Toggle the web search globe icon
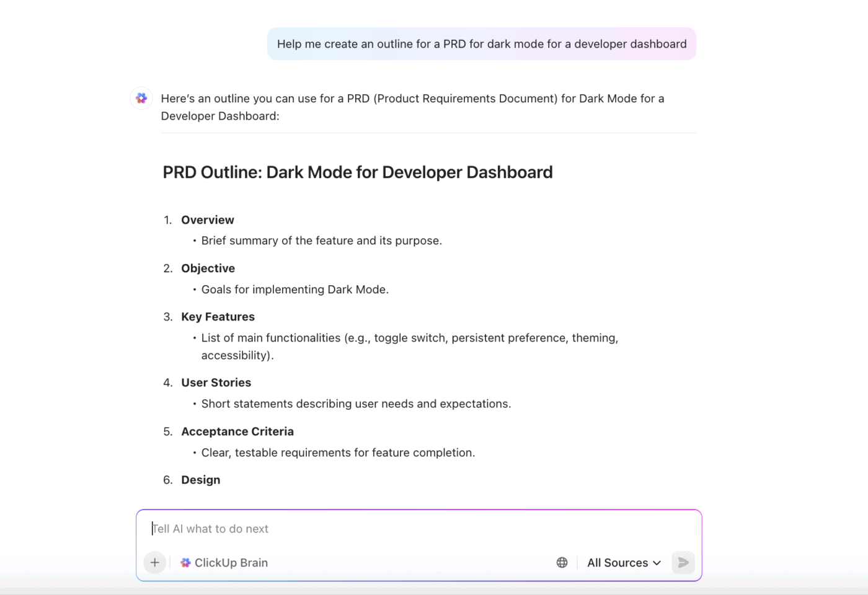868x595 pixels. tap(562, 563)
